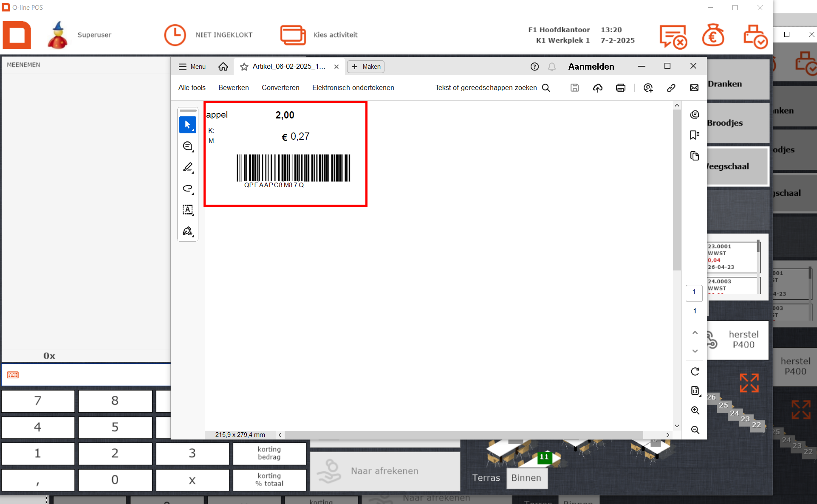Tap numpad key 0
Screen dimensions: 817x504
[115, 480]
